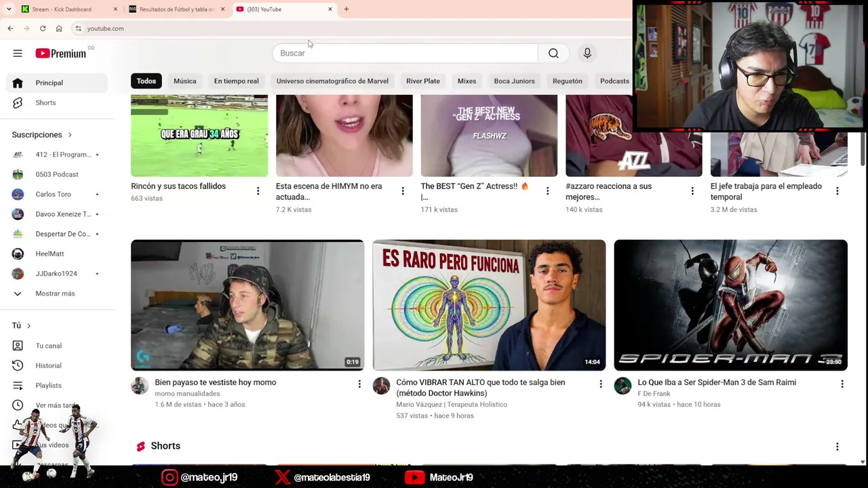Open Mario Vázquez | Terapeuta Holístico channel name
868x488 pixels.
click(452, 405)
